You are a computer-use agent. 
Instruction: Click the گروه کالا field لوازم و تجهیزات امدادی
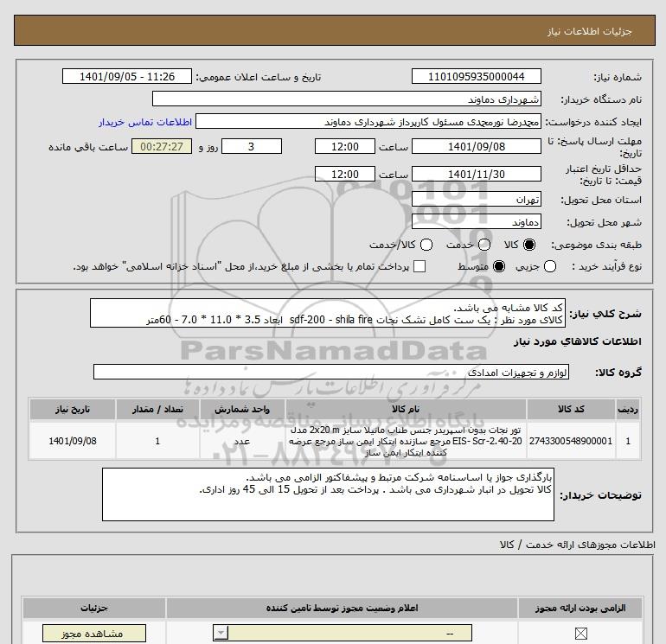point(331,372)
